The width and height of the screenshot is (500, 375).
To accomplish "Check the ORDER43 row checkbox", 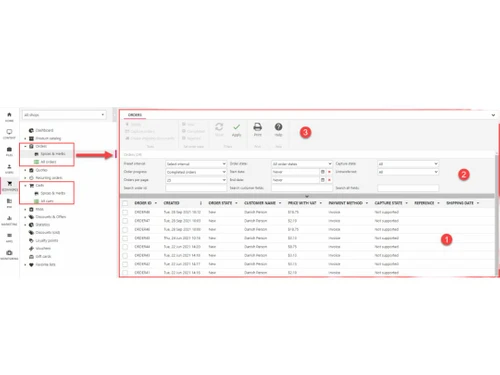I will tap(125, 255).
